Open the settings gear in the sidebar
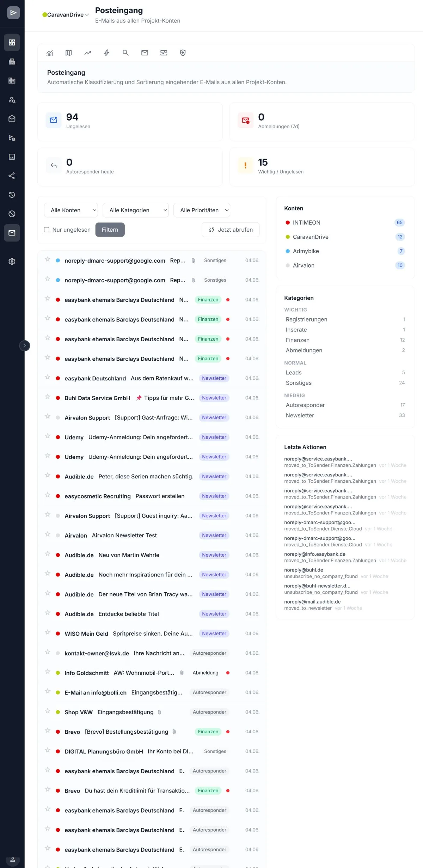Viewport: 423px width, 868px height. tap(12, 262)
